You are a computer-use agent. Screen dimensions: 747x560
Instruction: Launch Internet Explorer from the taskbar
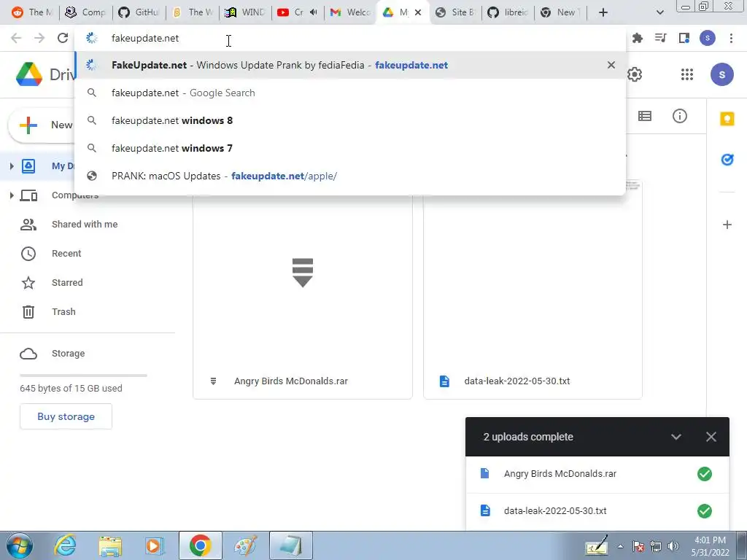[x=65, y=545]
